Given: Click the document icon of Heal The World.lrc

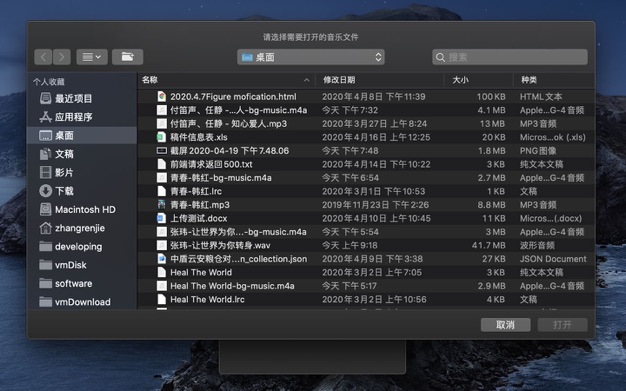Looking at the screenshot, I should pyautogui.click(x=161, y=300).
